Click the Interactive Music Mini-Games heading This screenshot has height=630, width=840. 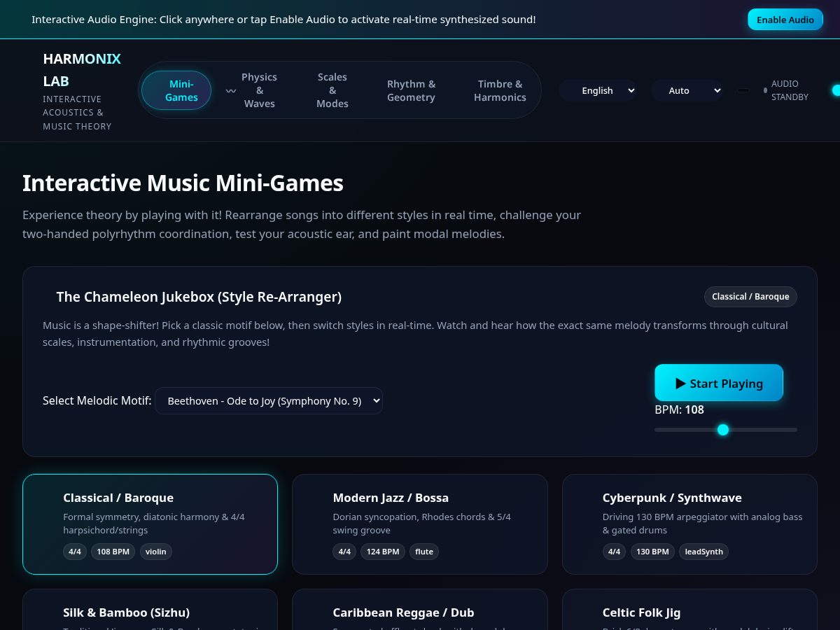[x=183, y=183]
